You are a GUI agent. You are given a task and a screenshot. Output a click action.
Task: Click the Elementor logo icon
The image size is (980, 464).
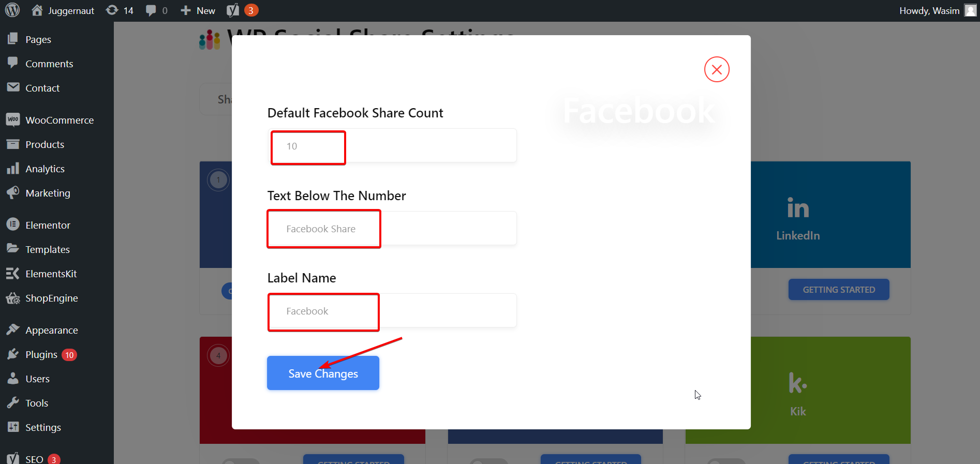point(13,224)
